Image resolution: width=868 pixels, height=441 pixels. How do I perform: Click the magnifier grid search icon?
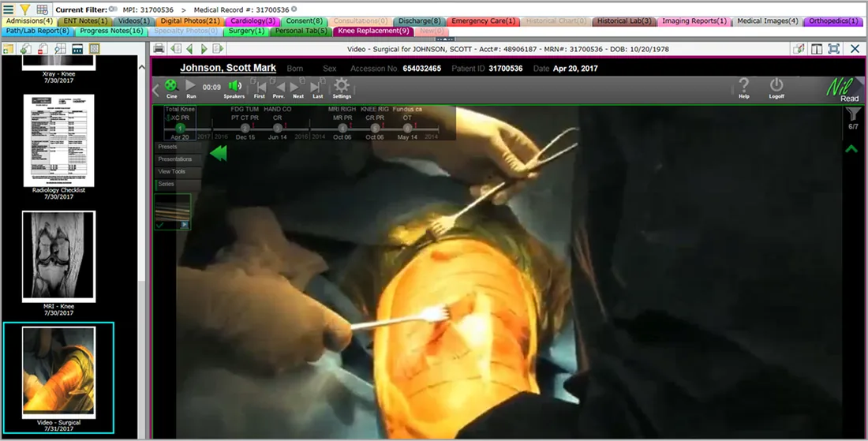[x=60, y=49]
